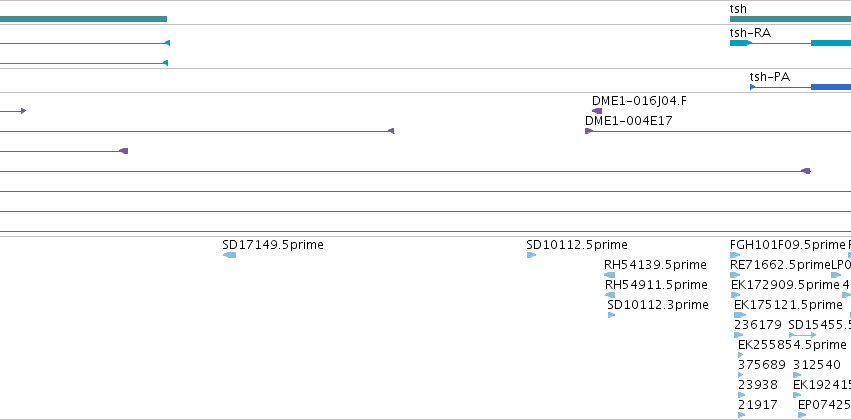Click the tsh gene bar

pyautogui.click(x=790, y=19)
